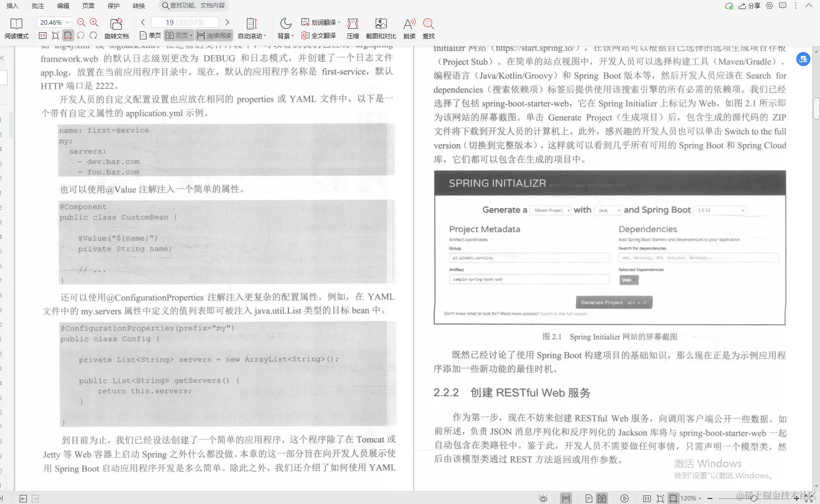Image resolution: width=820 pixels, height=504 pixels.
Task: Click 划词翻译 word translation
Action: (x=319, y=22)
